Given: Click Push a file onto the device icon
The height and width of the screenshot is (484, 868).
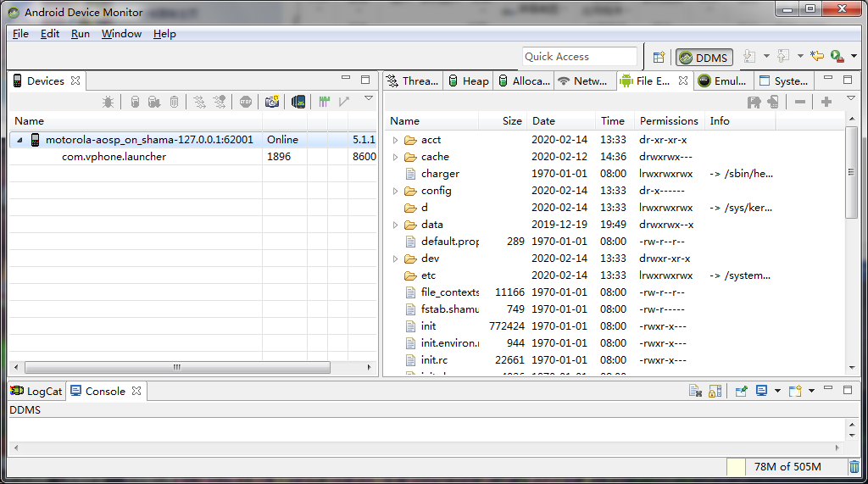Looking at the screenshot, I should (773, 102).
